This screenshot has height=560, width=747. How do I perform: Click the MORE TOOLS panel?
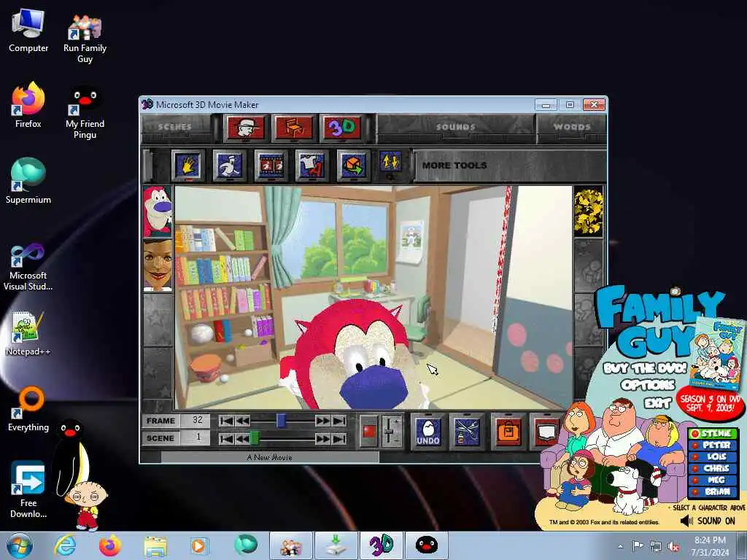(510, 166)
